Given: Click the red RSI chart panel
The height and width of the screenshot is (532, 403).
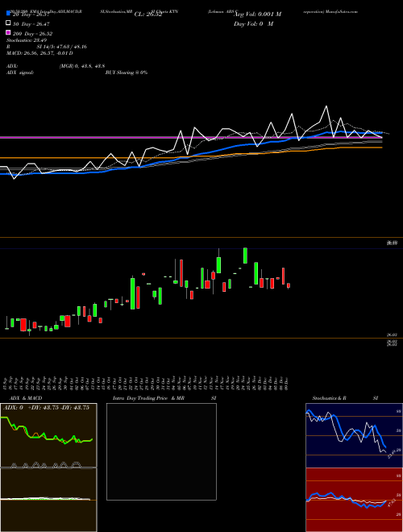Looking at the screenshot, I should pyautogui.click(x=354, y=500).
